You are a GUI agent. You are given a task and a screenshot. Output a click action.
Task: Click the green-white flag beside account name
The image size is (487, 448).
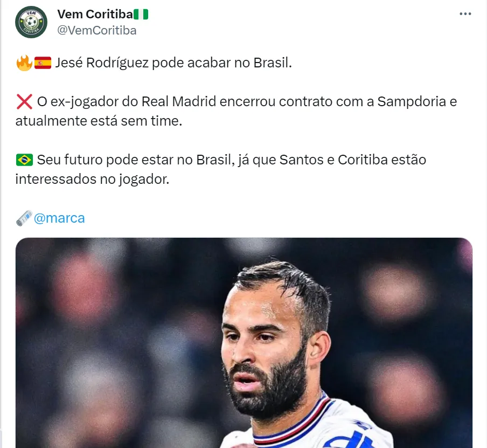(141, 15)
